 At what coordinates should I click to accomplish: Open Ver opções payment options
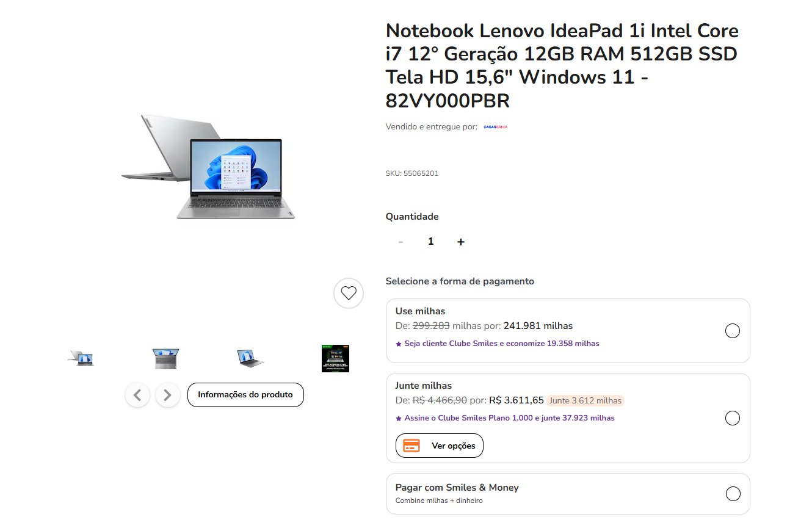coord(440,446)
